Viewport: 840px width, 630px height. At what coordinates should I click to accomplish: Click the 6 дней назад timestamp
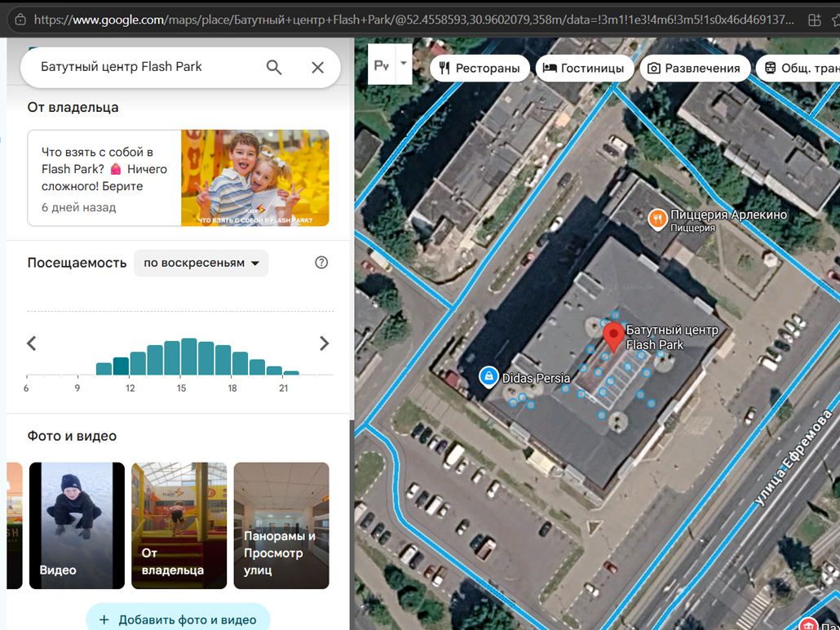click(x=79, y=207)
